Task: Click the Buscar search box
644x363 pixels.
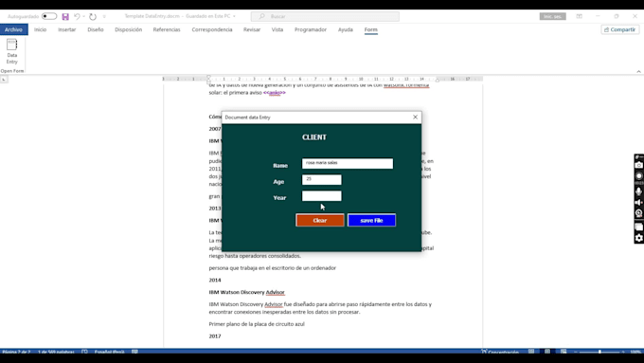Action: click(x=325, y=16)
